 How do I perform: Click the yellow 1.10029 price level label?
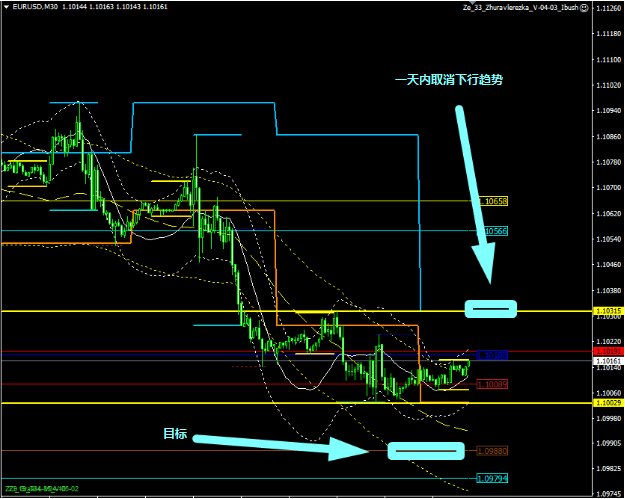(x=607, y=402)
